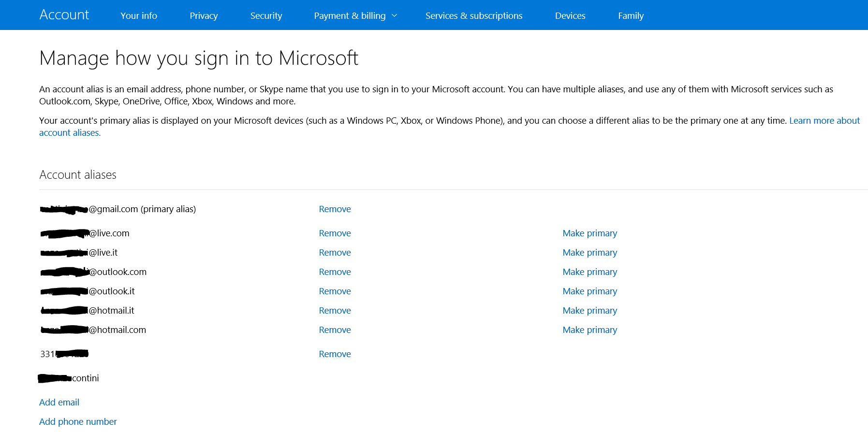868x432 pixels.
Task: Remove the live.com alias
Action: pos(335,233)
